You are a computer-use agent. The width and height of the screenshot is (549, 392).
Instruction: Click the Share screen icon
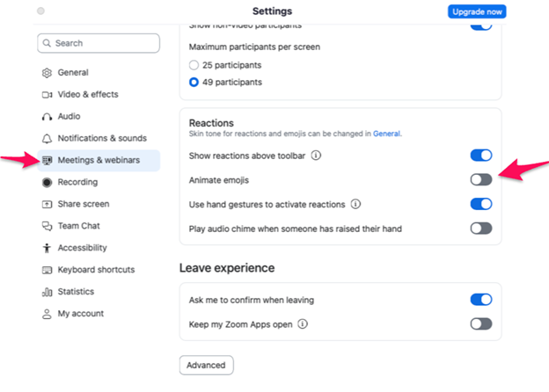pos(47,205)
